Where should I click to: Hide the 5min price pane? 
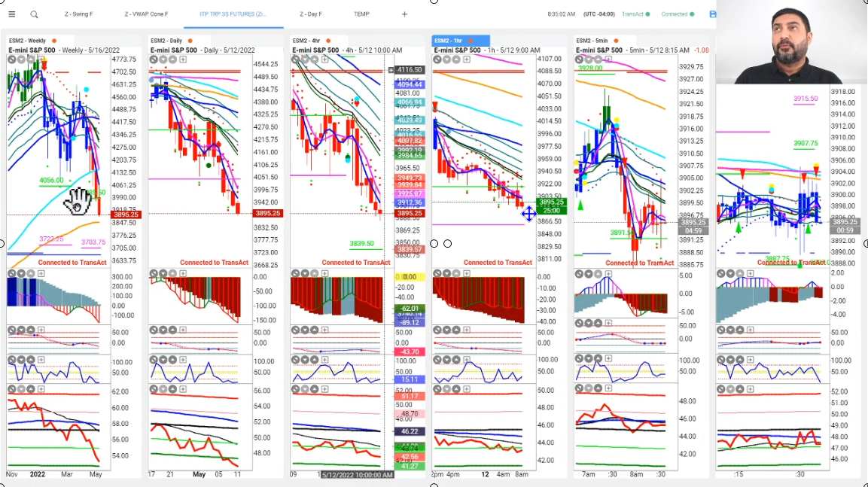pyautogui.click(x=579, y=59)
